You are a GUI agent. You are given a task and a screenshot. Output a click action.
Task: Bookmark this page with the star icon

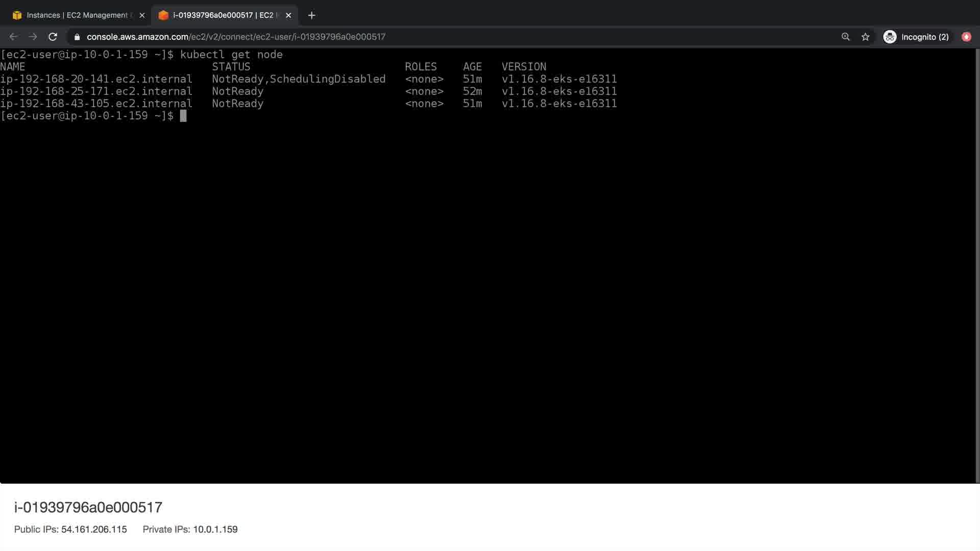coord(865,37)
